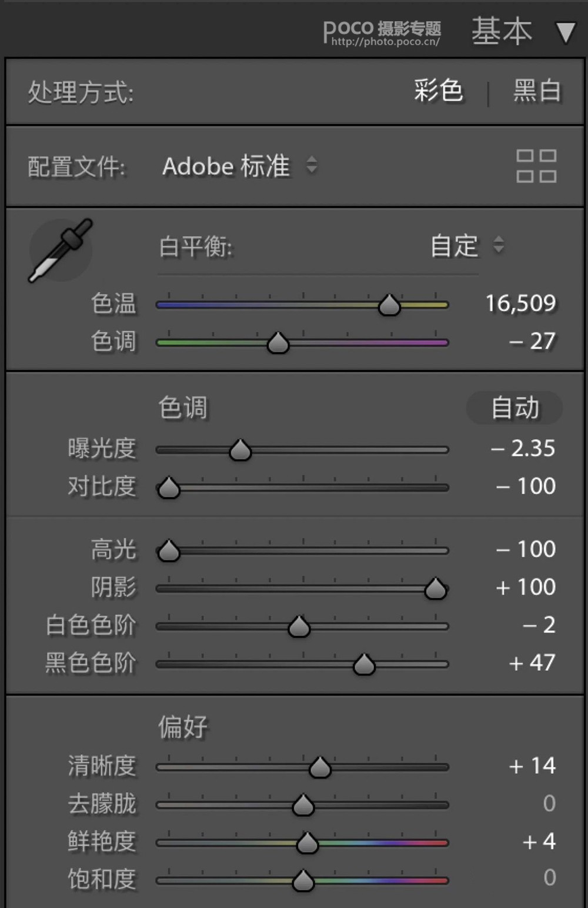588x908 pixels.
Task: Open the 白平衡 自定 preset dropdown
Action: [467, 245]
